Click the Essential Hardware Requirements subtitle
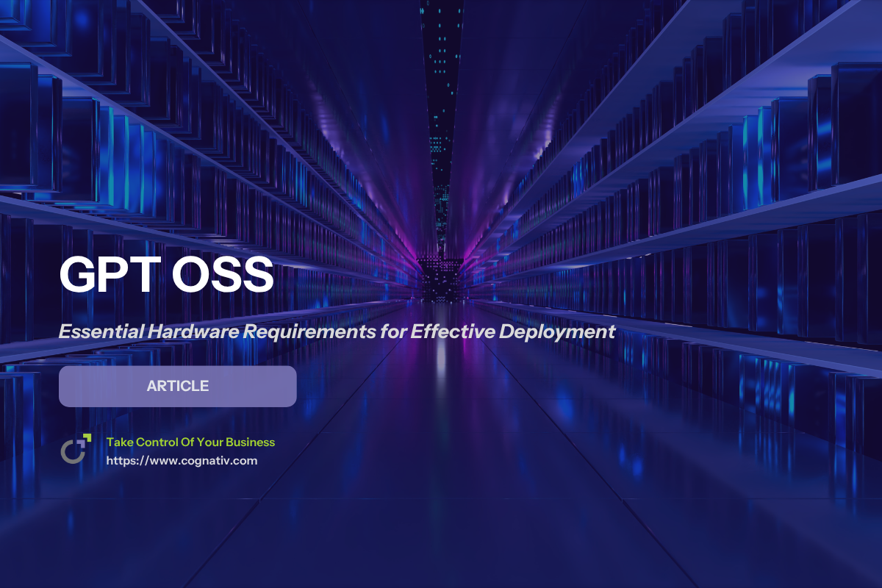Image resolution: width=882 pixels, height=588 pixels. [337, 331]
